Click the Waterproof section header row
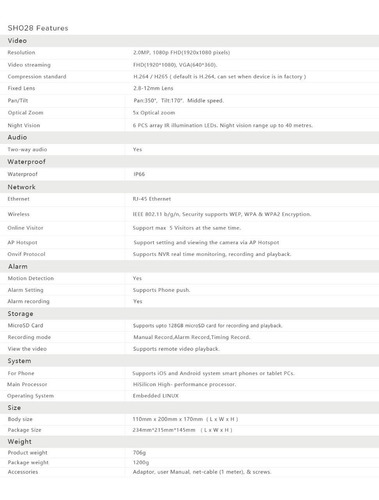Screen dimensions: 379x500 [189, 162]
